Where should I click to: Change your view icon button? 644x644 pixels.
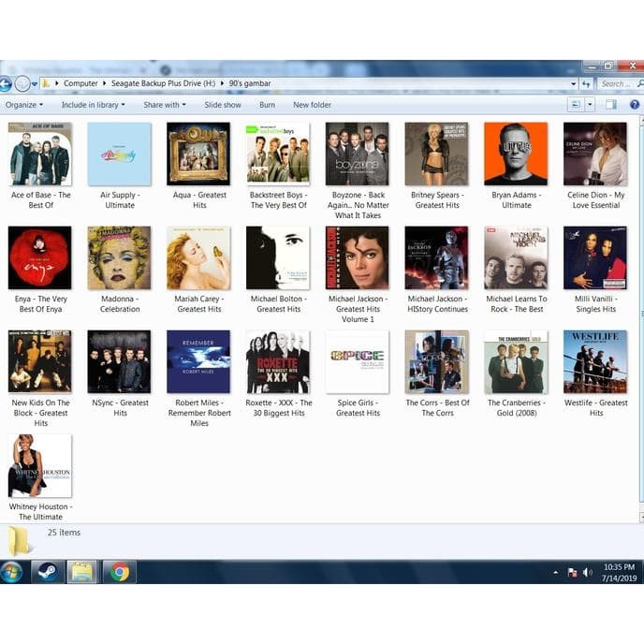tap(576, 105)
